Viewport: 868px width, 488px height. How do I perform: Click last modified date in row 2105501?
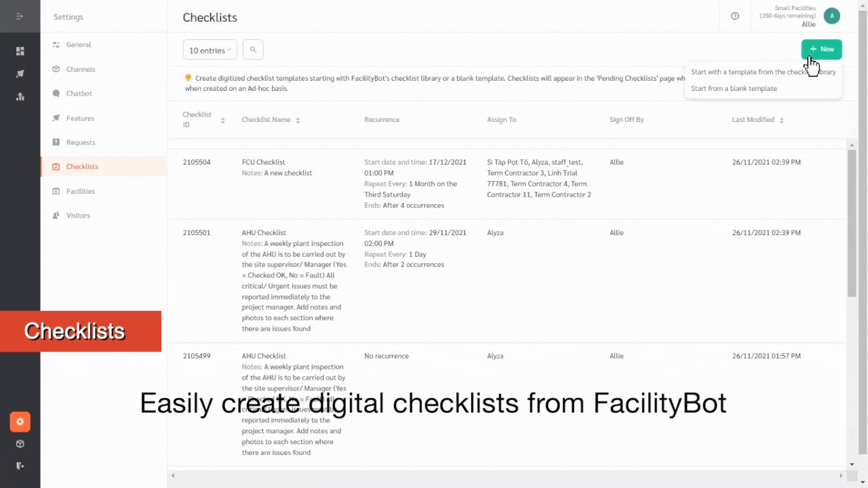766,233
